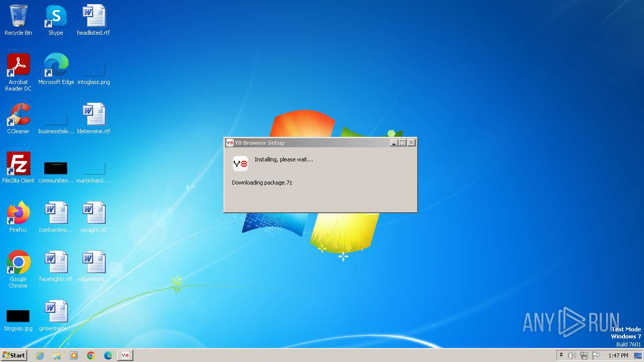Click the Show desktop button

(x=638, y=355)
